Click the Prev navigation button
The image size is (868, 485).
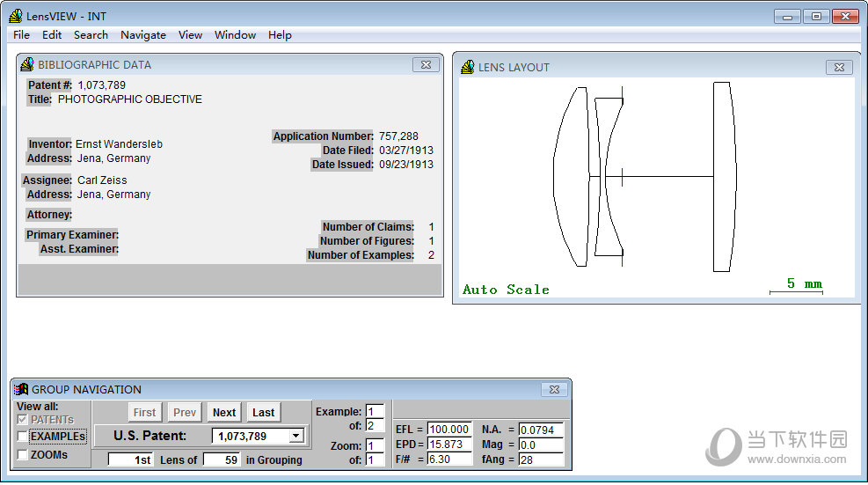click(185, 413)
